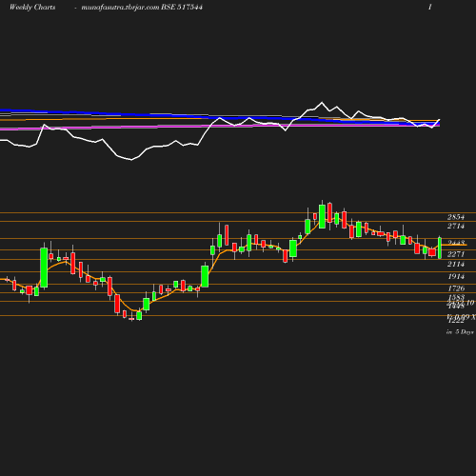
Task: Click the 2714 price level label
Action: point(456,226)
